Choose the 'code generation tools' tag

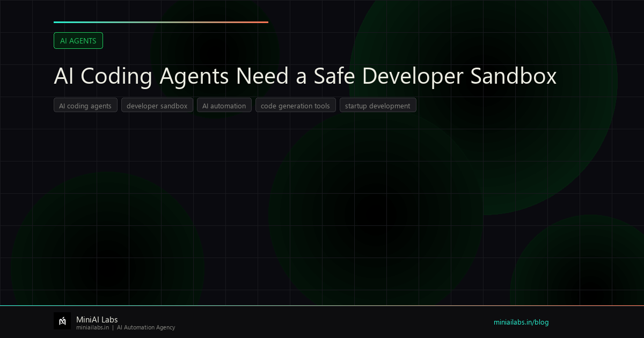[296, 106]
